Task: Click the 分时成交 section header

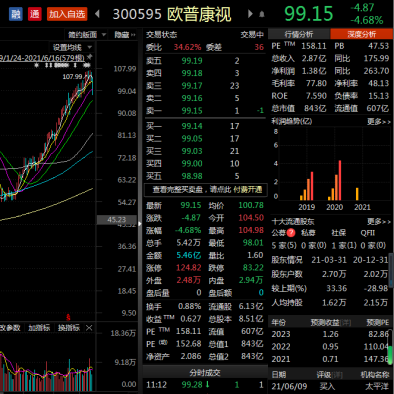Action: point(205,372)
